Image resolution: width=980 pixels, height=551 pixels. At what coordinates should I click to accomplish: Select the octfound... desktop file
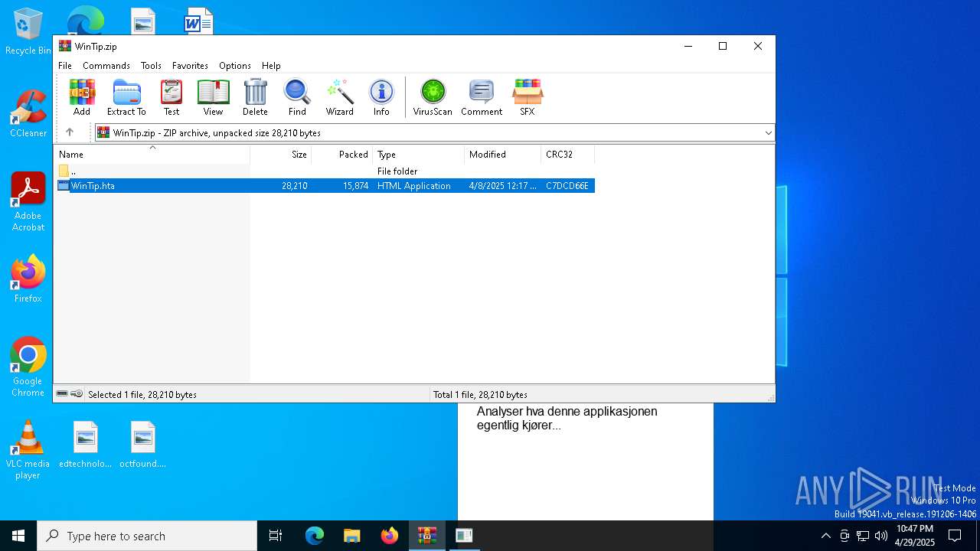click(x=142, y=445)
